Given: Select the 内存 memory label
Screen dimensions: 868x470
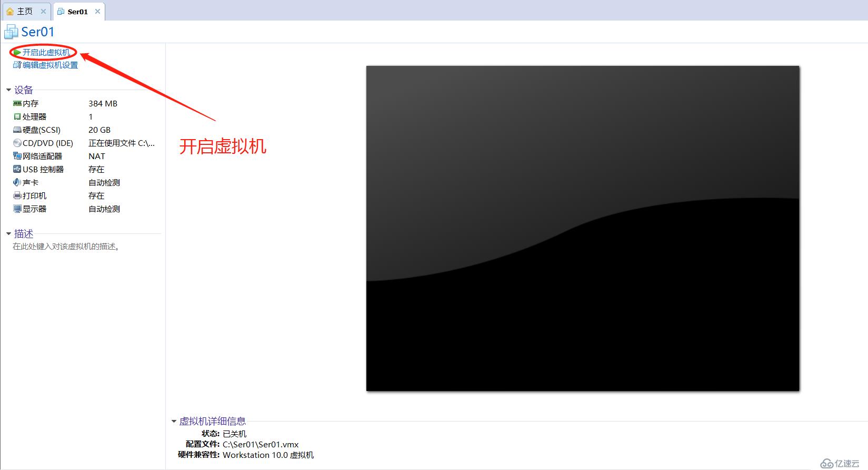Looking at the screenshot, I should tap(31, 104).
